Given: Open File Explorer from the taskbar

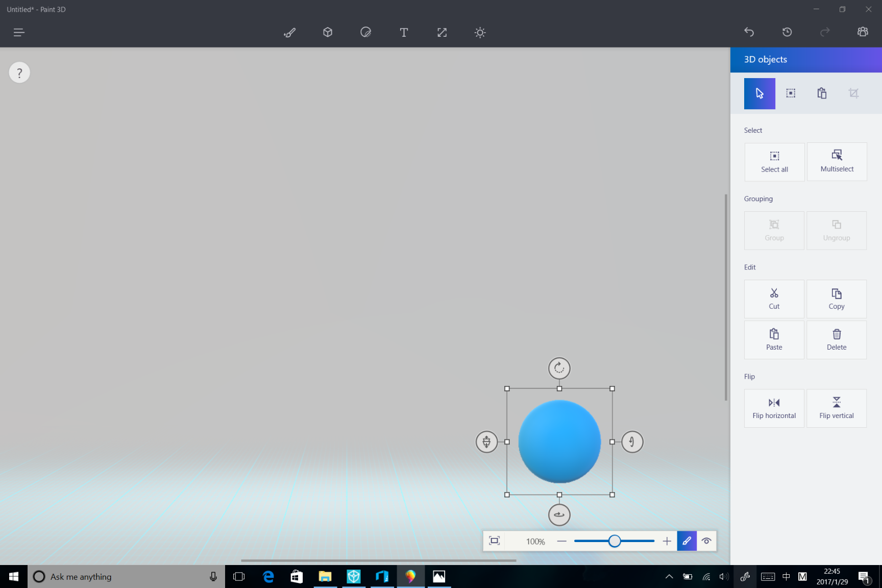Looking at the screenshot, I should click(x=325, y=577).
